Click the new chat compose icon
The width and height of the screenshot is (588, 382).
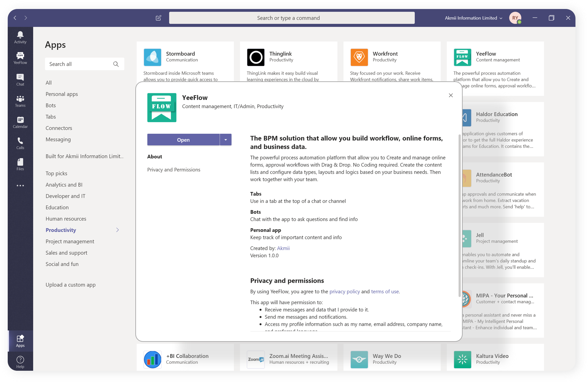(158, 18)
